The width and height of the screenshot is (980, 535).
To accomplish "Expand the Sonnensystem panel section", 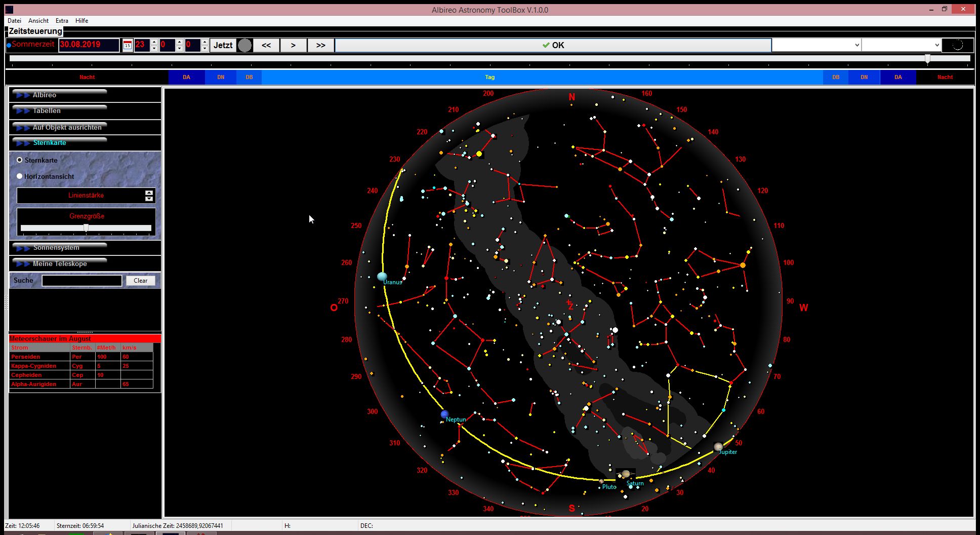I will (x=56, y=248).
